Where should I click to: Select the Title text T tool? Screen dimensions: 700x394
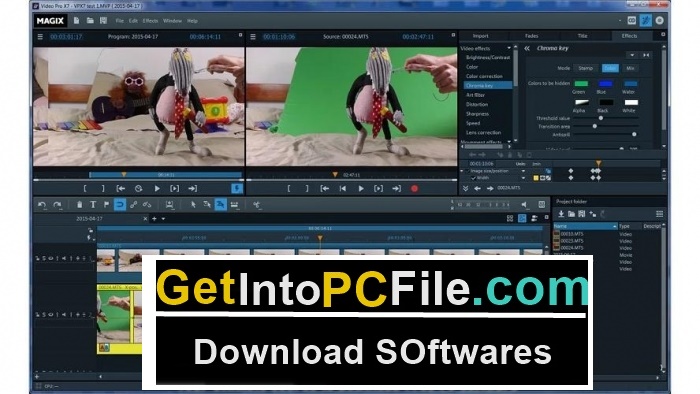[93, 205]
